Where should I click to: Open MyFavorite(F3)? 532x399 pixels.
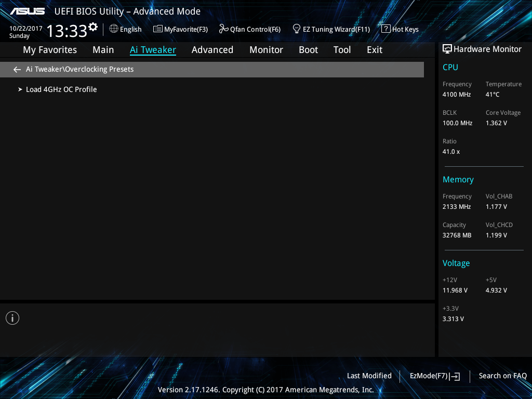tap(186, 30)
